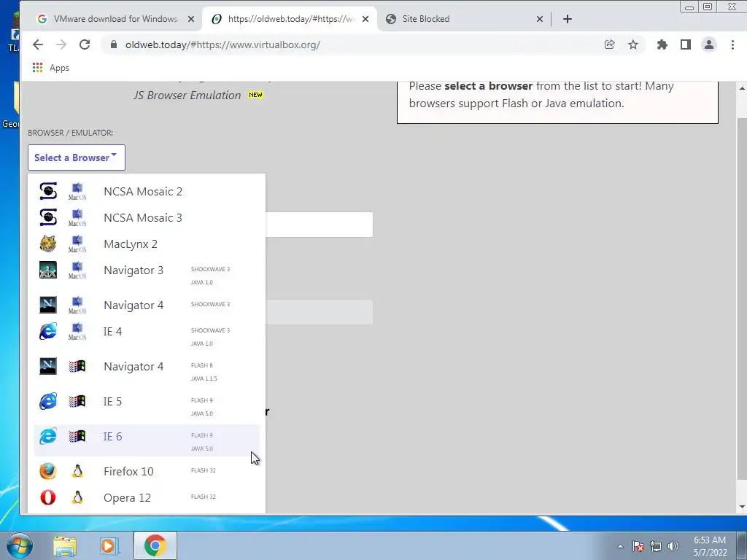
Task: Choose NCSA Mosaic 3 browser option
Action: click(x=147, y=217)
